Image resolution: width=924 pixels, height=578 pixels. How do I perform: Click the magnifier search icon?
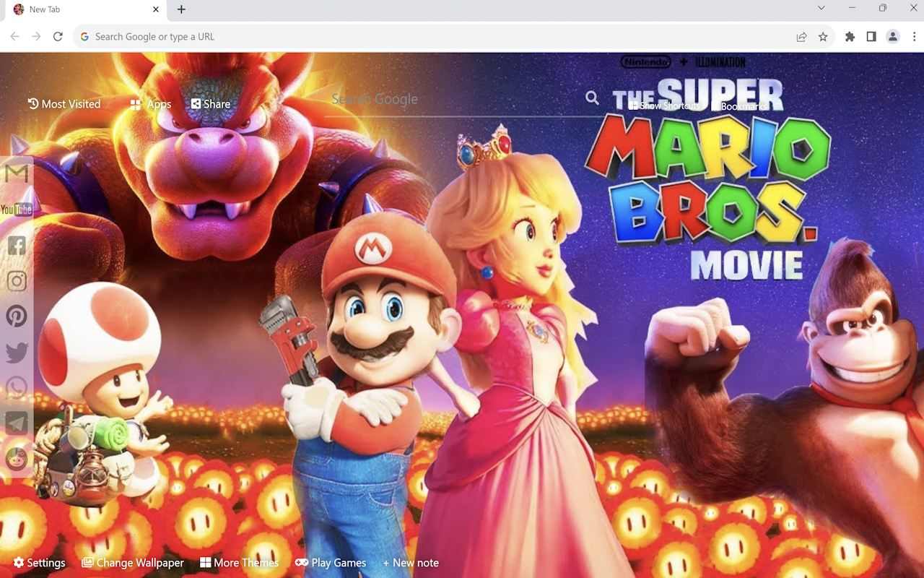591,98
